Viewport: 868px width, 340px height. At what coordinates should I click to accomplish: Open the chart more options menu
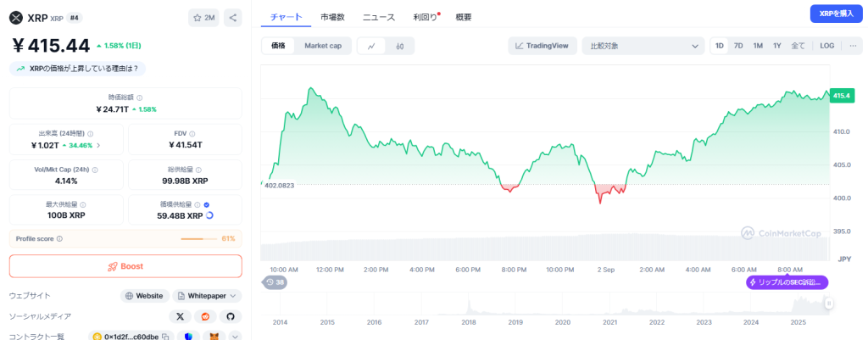pos(853,46)
